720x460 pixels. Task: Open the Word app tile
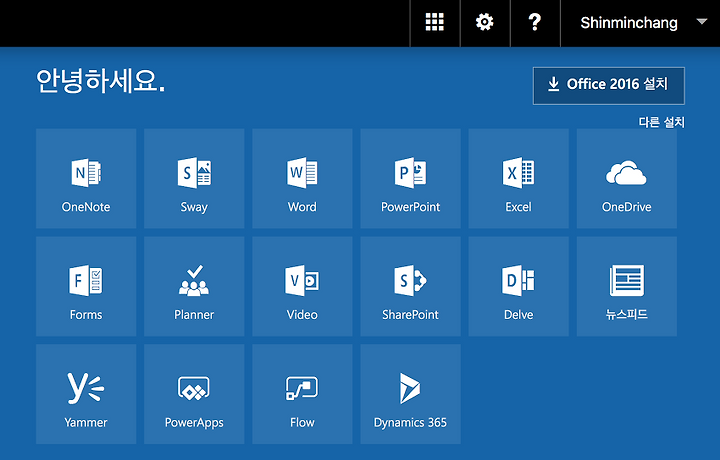(x=302, y=178)
